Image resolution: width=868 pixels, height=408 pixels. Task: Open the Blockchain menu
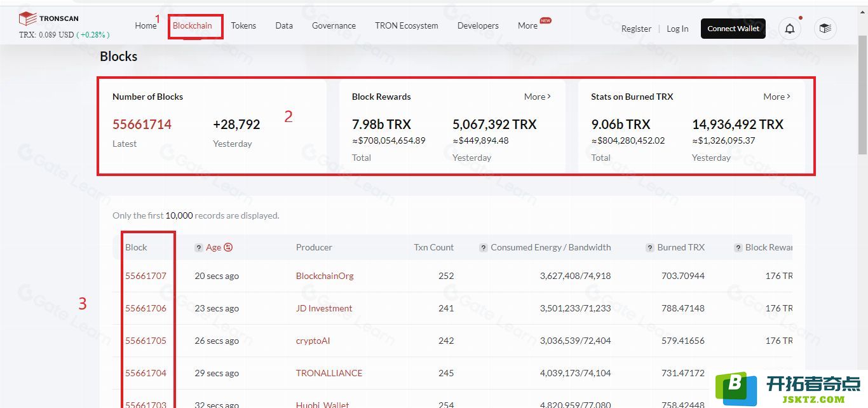pyautogui.click(x=193, y=25)
